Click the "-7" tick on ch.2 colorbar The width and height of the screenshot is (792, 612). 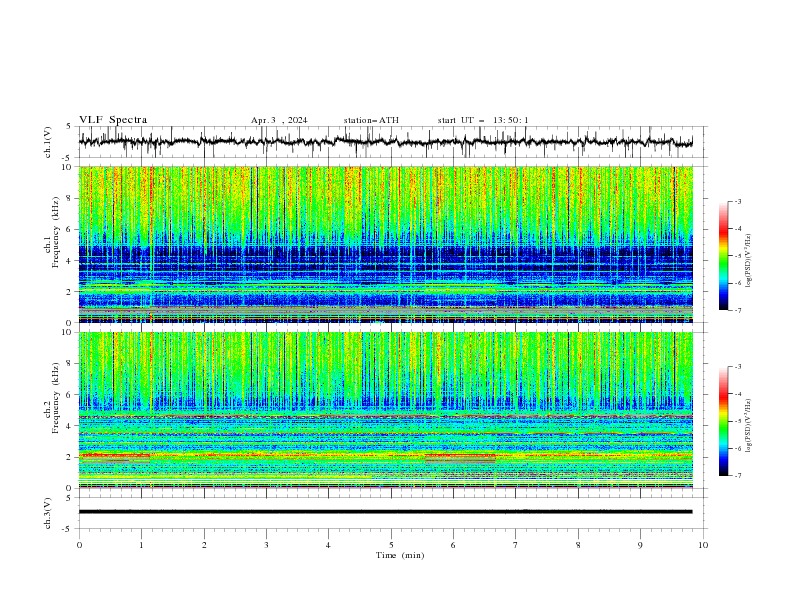click(x=737, y=475)
